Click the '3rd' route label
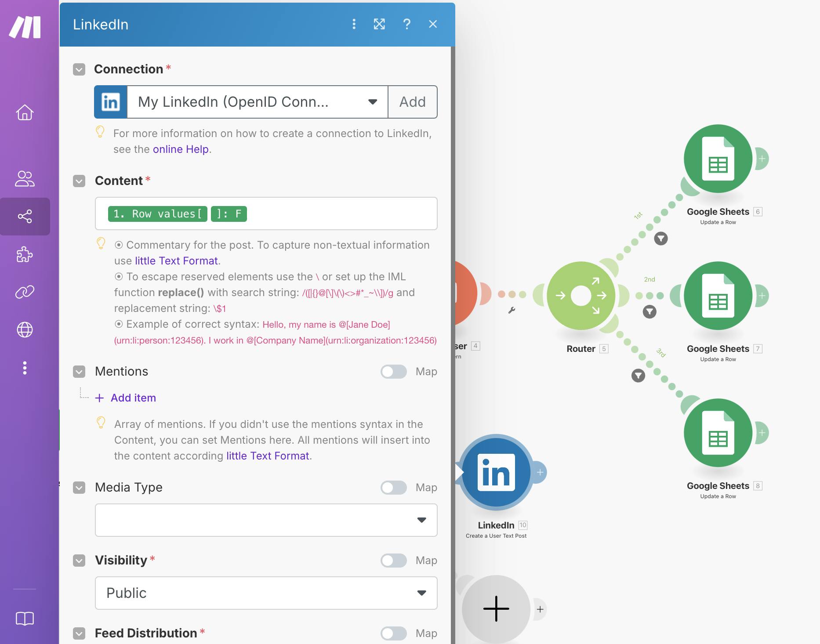 click(661, 352)
